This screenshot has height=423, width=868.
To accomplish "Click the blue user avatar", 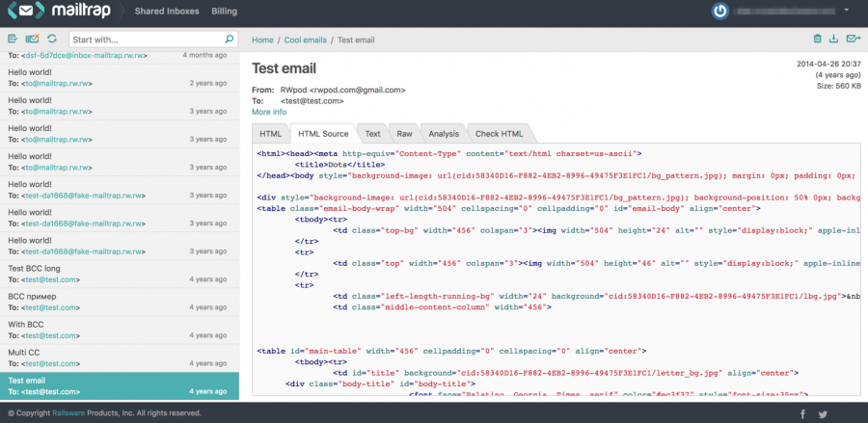I will tap(719, 11).
